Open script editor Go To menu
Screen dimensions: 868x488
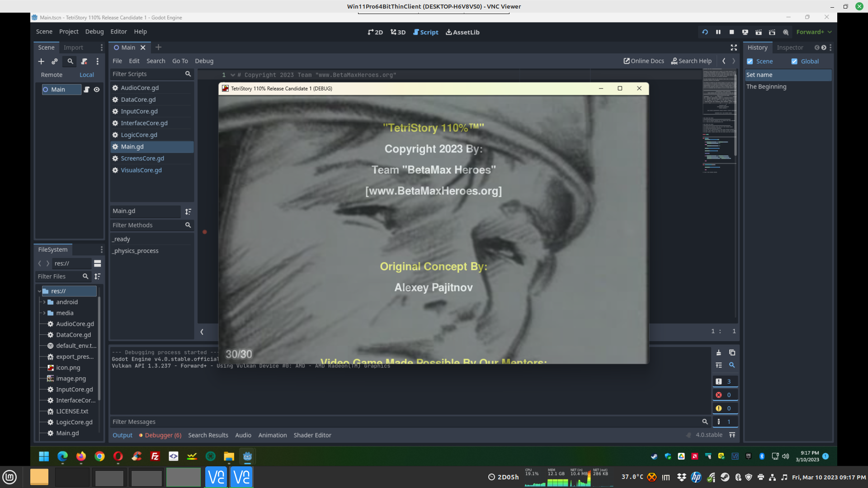(x=180, y=61)
